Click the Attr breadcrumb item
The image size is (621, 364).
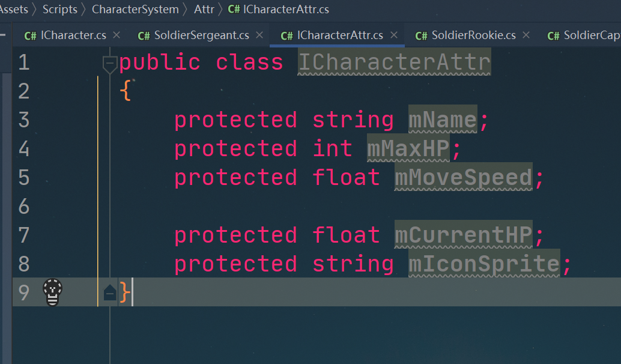[x=204, y=10]
